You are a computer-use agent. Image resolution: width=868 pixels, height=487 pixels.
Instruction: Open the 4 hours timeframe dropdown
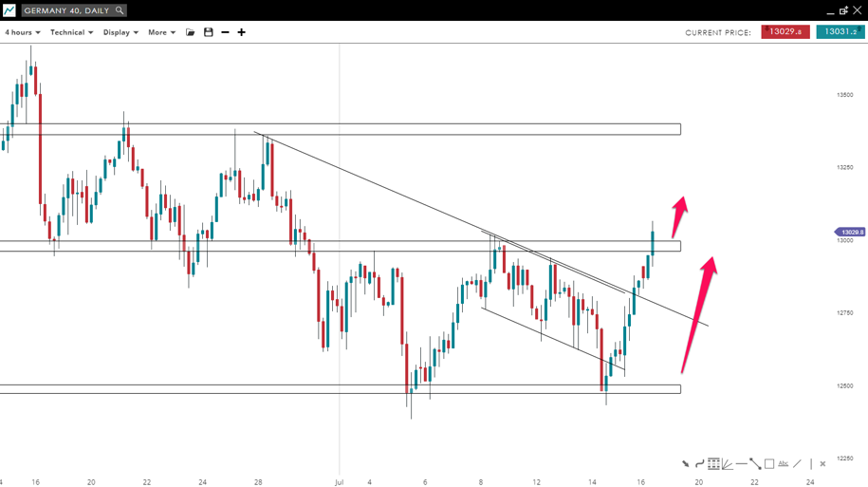click(22, 32)
